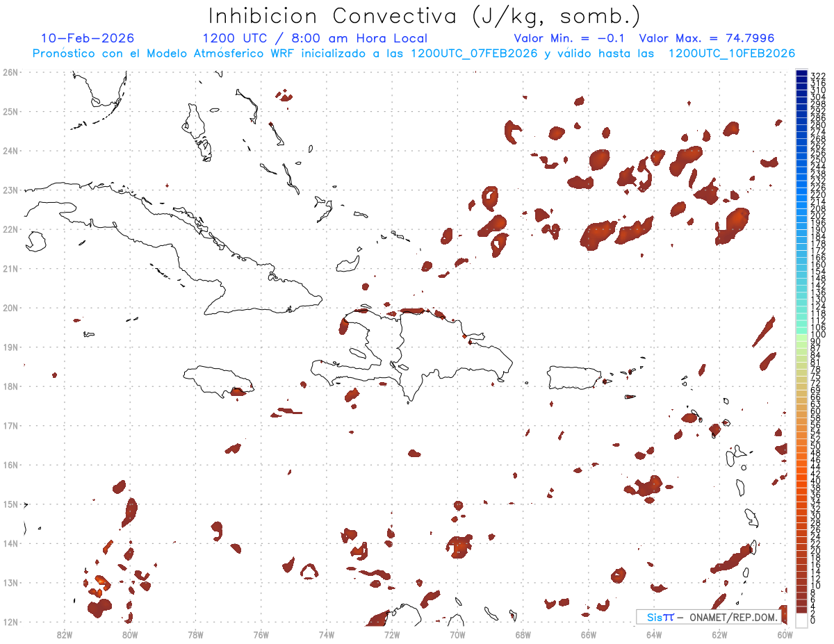Click the '30' color scale value
Screen dimensions: 834x644
[x=816, y=515]
